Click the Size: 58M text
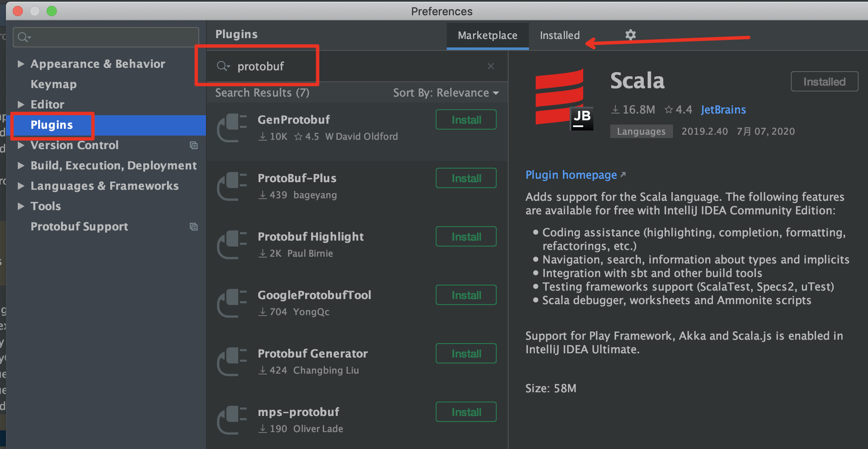Screen dimensions: 868x449 [x=551, y=388]
